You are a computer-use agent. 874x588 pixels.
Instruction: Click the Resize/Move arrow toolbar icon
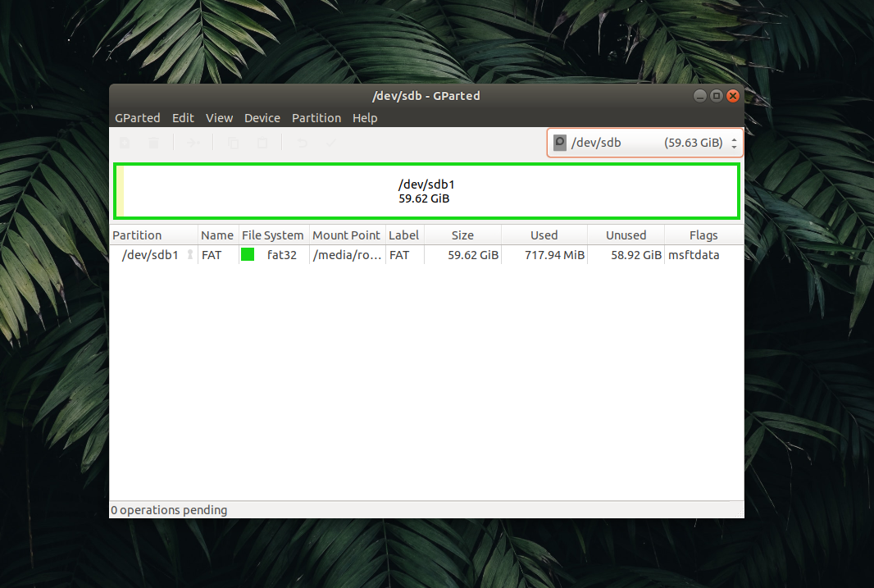tap(193, 144)
